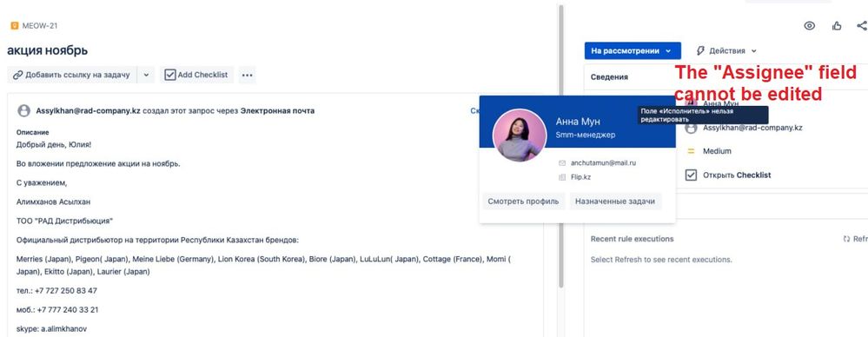
Task: Click 'Открыть Checklist' link
Action: (x=737, y=175)
